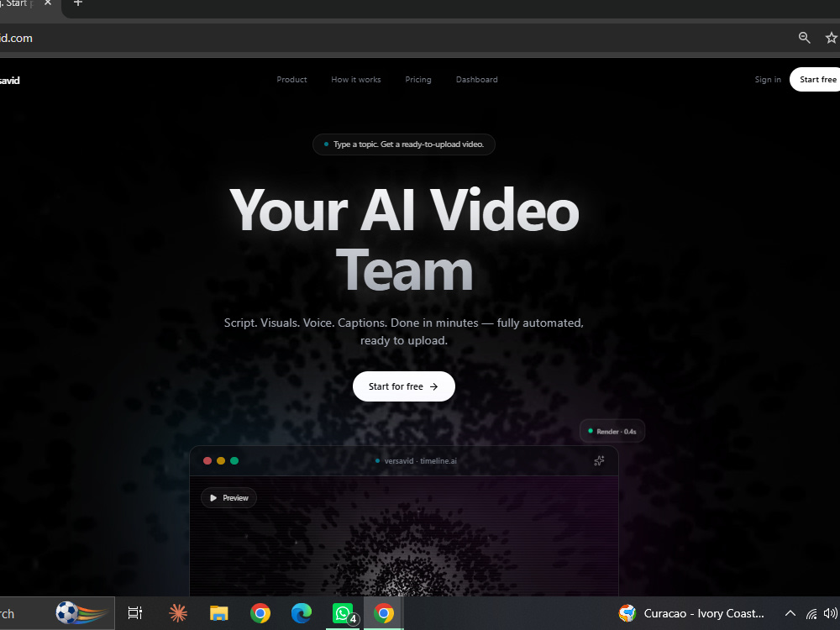
Task: Click the sparkle icon in timeline window
Action: (x=599, y=460)
